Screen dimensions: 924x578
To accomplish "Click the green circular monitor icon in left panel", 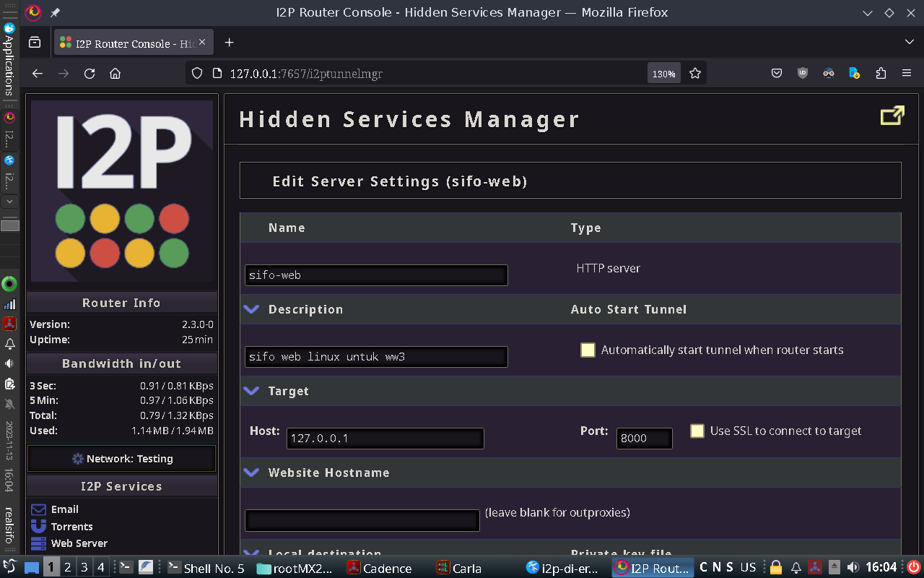I will click(9, 284).
